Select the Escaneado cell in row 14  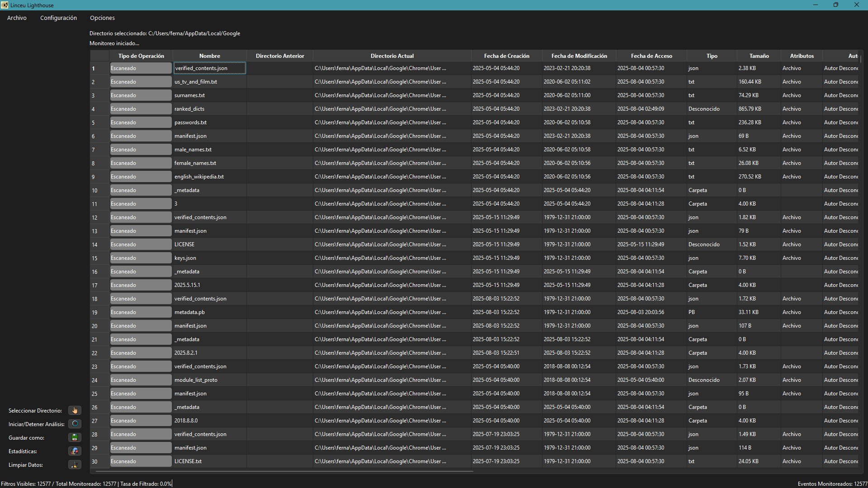141,244
